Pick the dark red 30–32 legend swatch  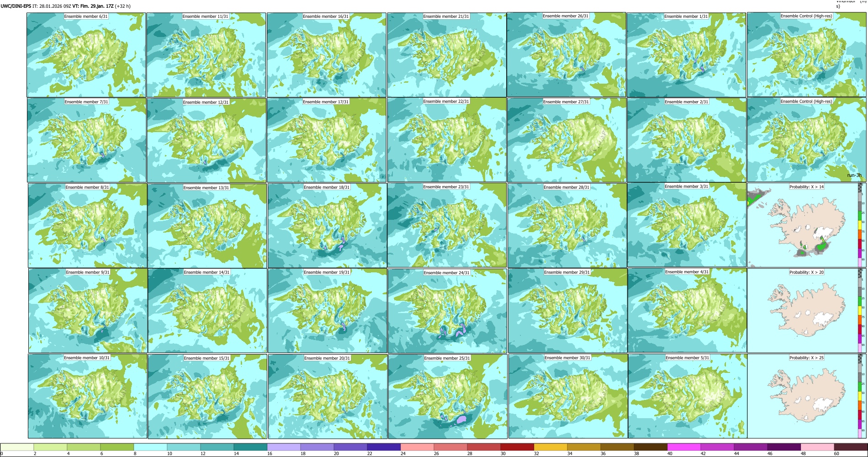[x=517, y=447]
